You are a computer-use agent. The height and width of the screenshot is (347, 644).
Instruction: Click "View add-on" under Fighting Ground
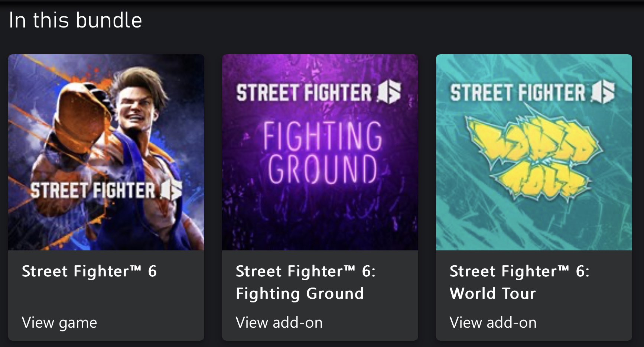point(279,322)
